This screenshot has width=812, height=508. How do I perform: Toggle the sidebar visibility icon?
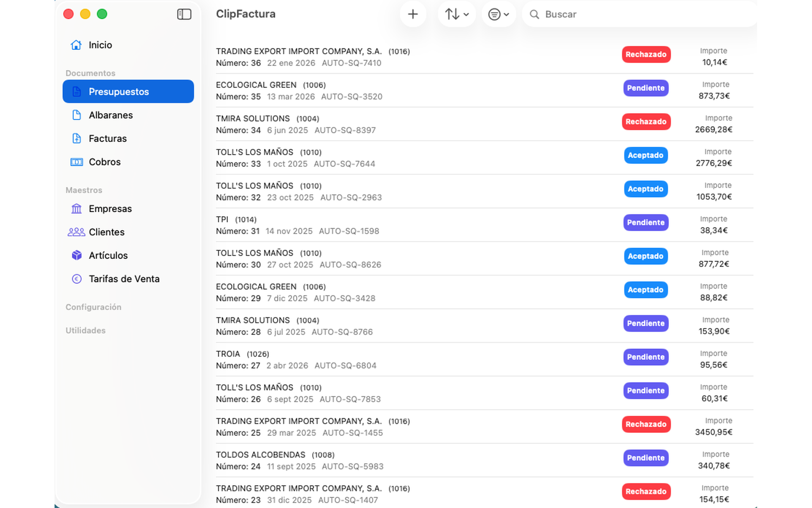click(x=184, y=14)
